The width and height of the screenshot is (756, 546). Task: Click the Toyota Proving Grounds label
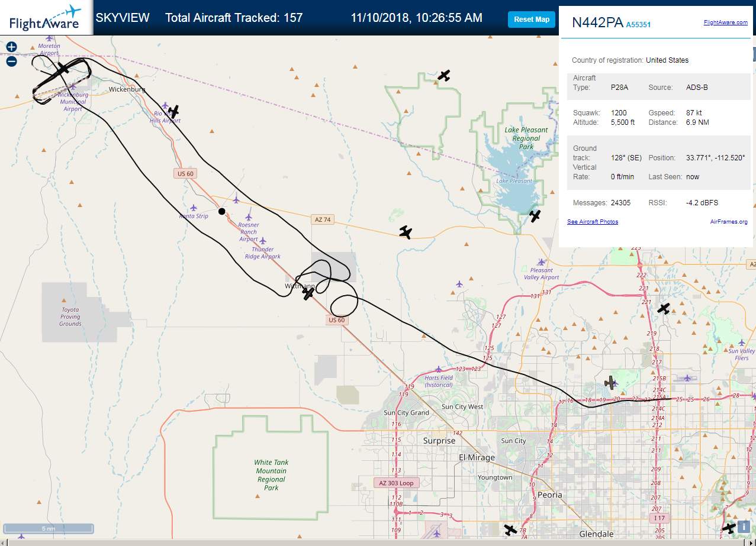(x=70, y=316)
